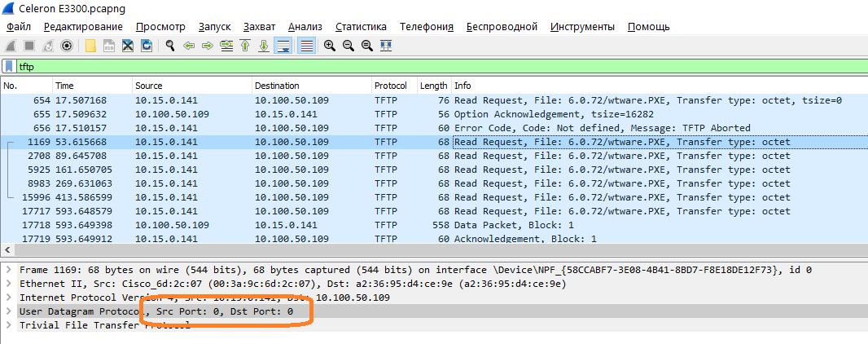Open the capture options gear icon

tap(67, 46)
